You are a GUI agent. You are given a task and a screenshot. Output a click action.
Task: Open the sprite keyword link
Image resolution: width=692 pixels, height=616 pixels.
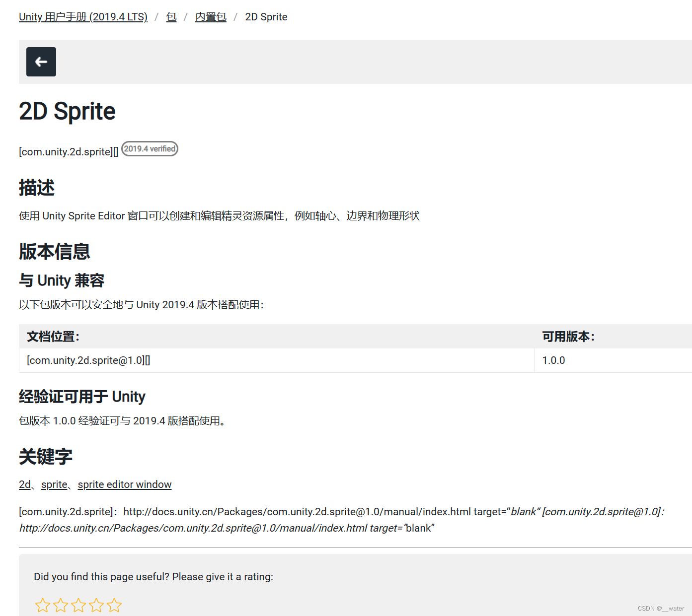coord(54,484)
